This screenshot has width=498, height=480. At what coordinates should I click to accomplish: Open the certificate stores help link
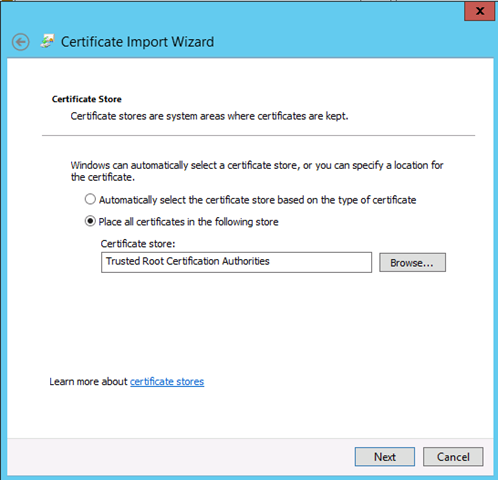pos(167,382)
